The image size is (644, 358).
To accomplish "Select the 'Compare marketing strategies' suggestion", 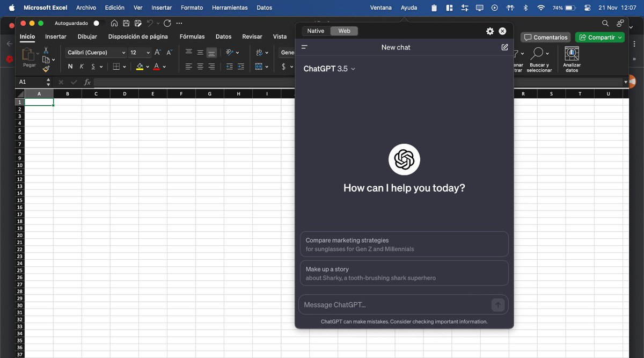I will coord(404,244).
